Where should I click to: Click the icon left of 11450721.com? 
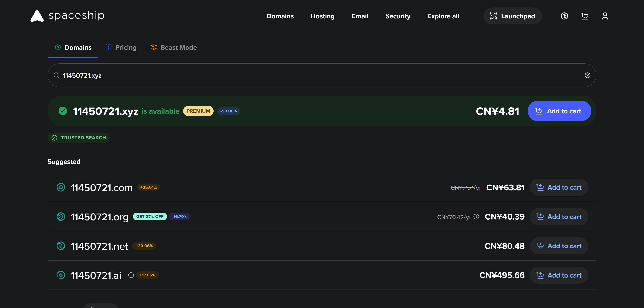tap(61, 187)
